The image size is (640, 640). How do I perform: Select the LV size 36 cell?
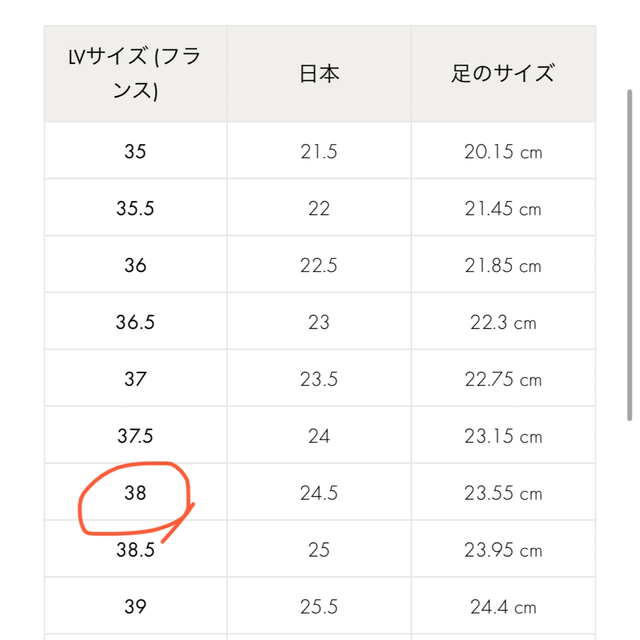[135, 264]
